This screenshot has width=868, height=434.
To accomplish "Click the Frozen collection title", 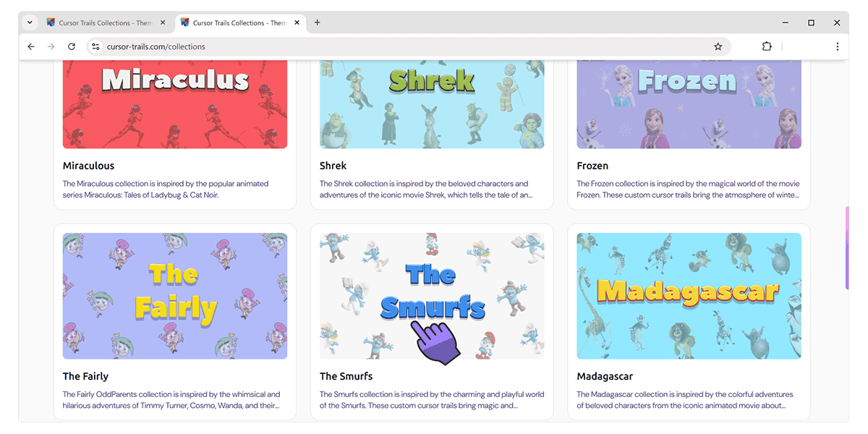I will [x=592, y=166].
